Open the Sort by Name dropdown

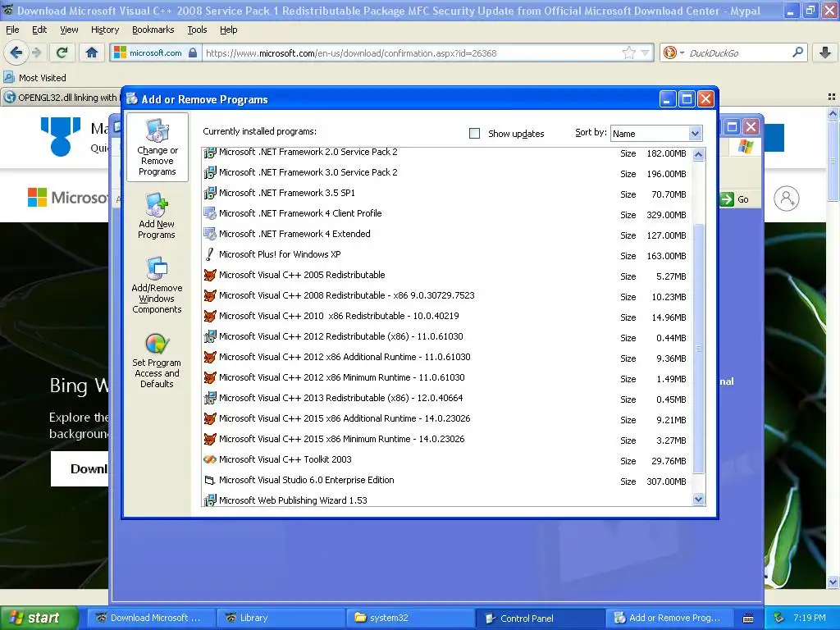pyautogui.click(x=656, y=134)
